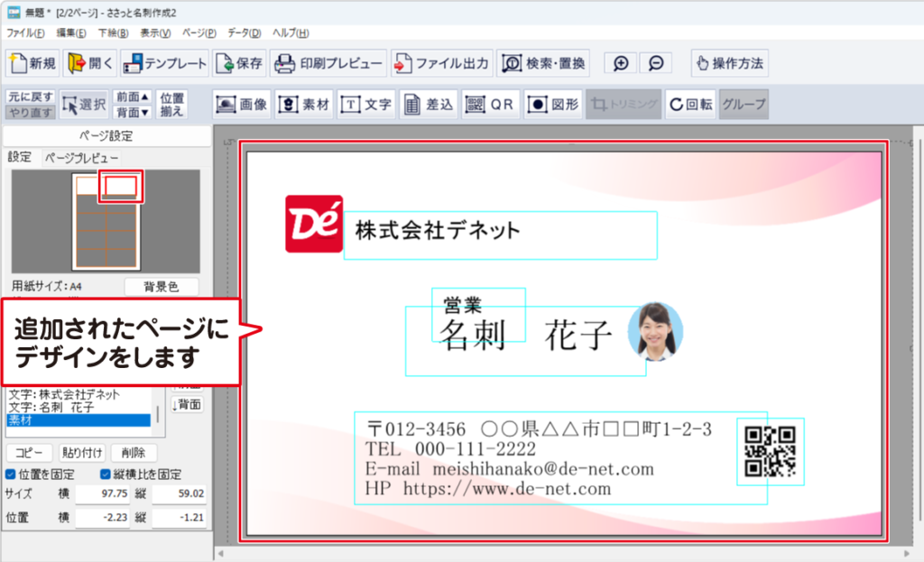This screenshot has height=562, width=924.
Task: Add a shape with 図形
Action: click(553, 105)
